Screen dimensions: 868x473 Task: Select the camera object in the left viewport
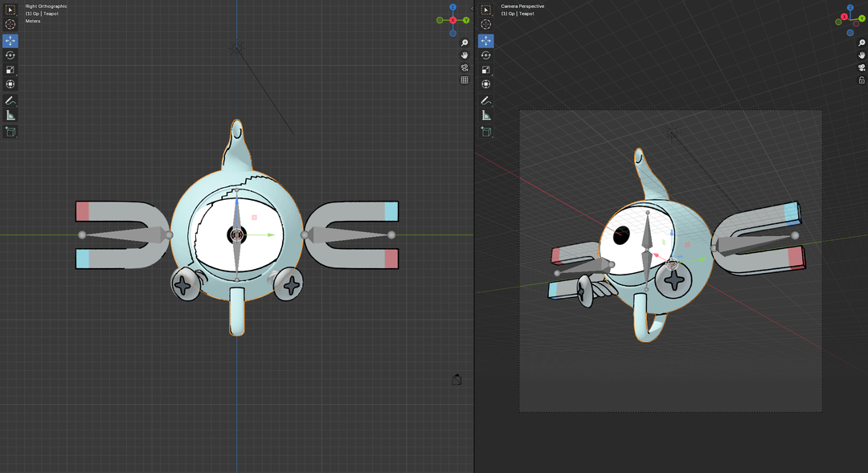pos(457,380)
